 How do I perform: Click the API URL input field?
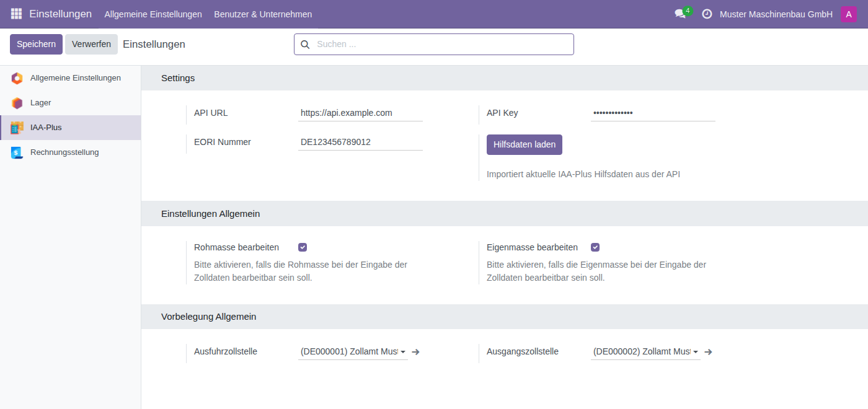[x=360, y=113]
